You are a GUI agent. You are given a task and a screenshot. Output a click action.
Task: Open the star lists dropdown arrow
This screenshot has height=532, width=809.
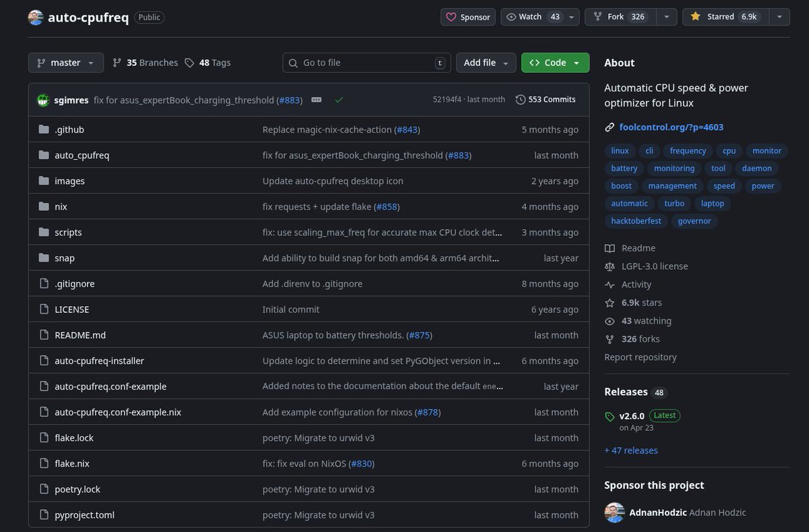pos(779,17)
